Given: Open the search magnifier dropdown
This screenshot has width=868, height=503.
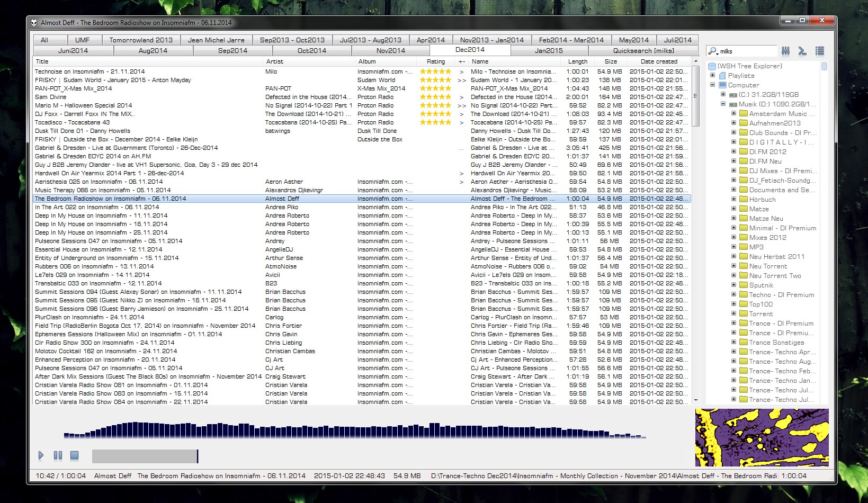Looking at the screenshot, I should point(713,51).
